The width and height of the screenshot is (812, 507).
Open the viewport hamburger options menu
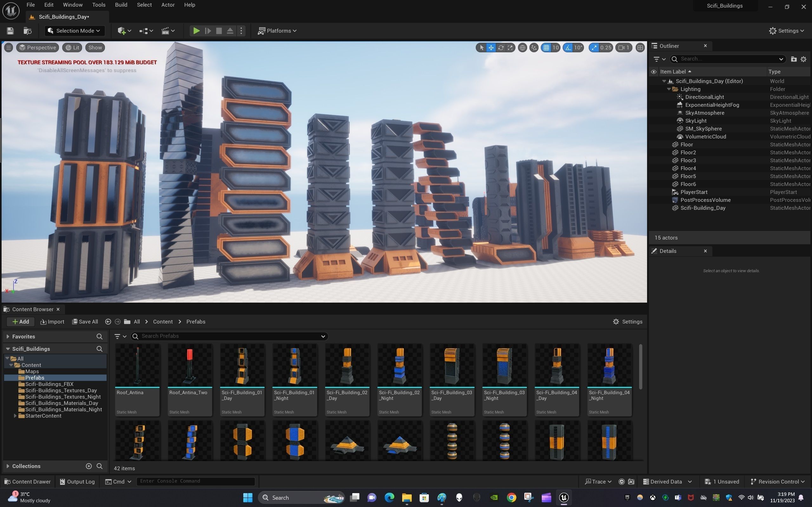coord(9,48)
